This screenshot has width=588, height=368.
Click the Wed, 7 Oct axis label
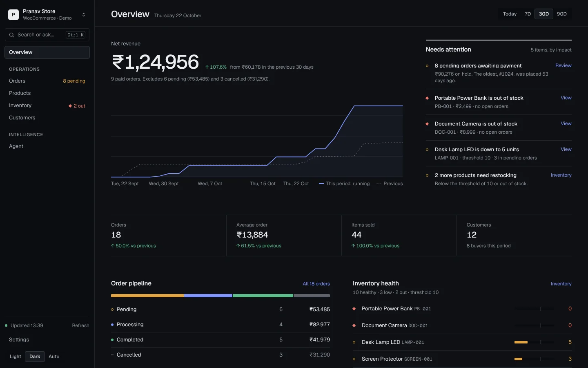point(210,184)
